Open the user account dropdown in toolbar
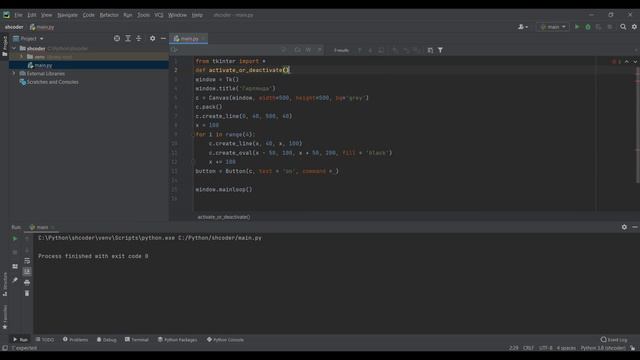 pos(523,27)
